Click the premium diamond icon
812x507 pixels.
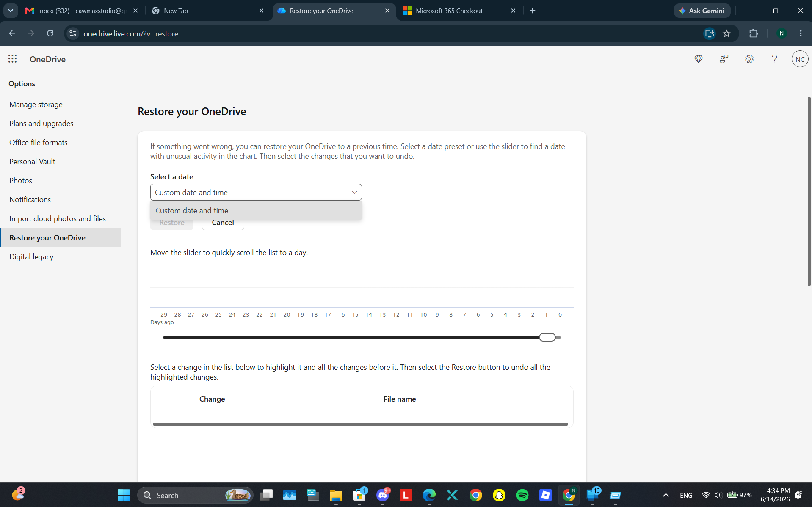click(699, 59)
